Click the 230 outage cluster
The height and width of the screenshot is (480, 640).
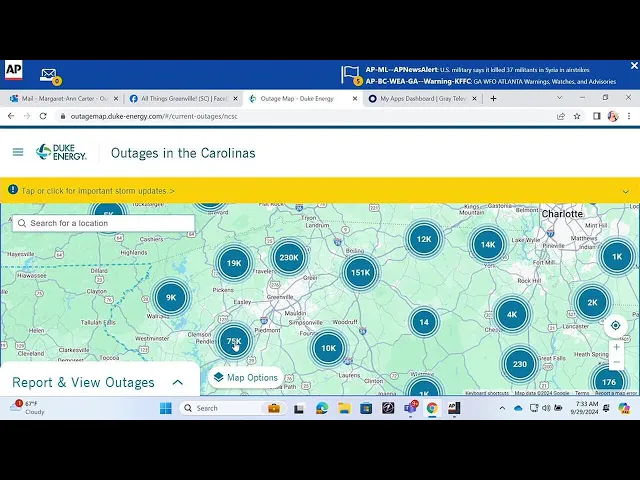tap(520, 364)
